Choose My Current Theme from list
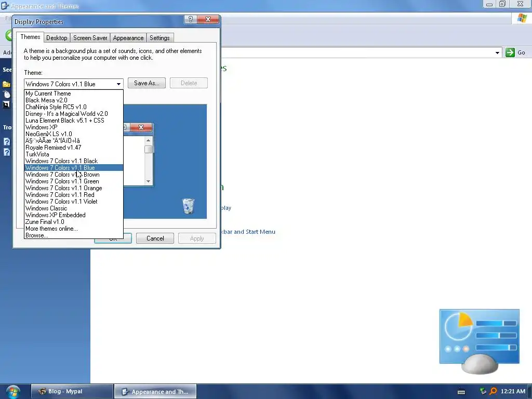The image size is (532, 399). coord(74,94)
